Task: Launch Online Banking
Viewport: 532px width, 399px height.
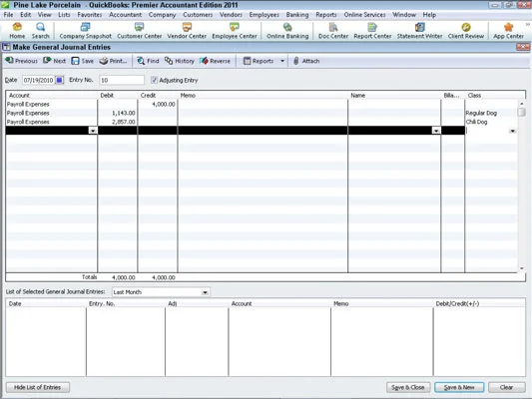Action: [x=287, y=31]
